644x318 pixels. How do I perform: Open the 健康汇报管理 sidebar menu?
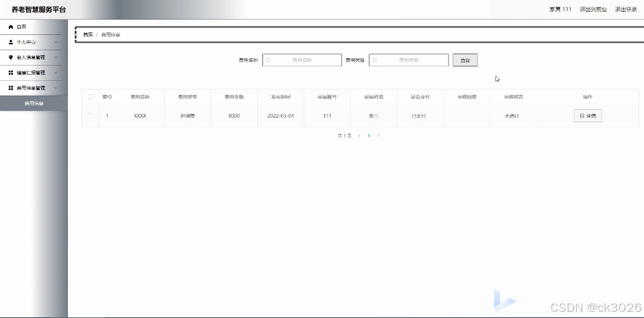(31, 73)
